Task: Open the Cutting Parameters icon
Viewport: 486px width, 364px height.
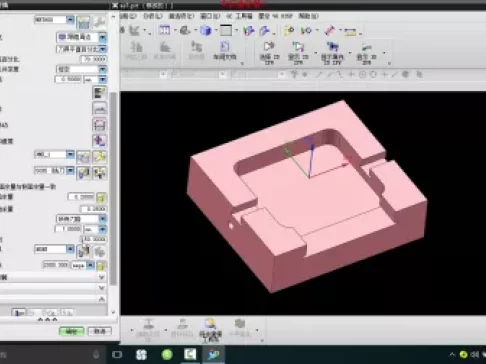Action: click(x=100, y=108)
